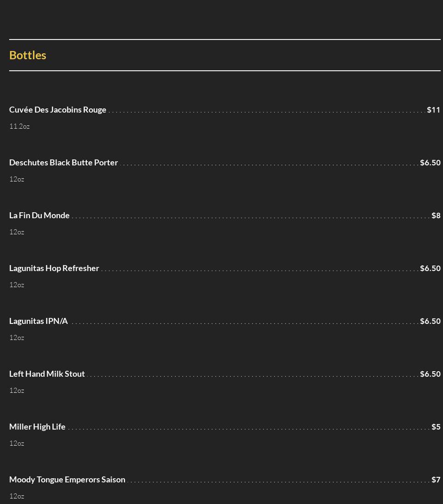Click the Lagunitas IPN/A menu item

pos(39,321)
